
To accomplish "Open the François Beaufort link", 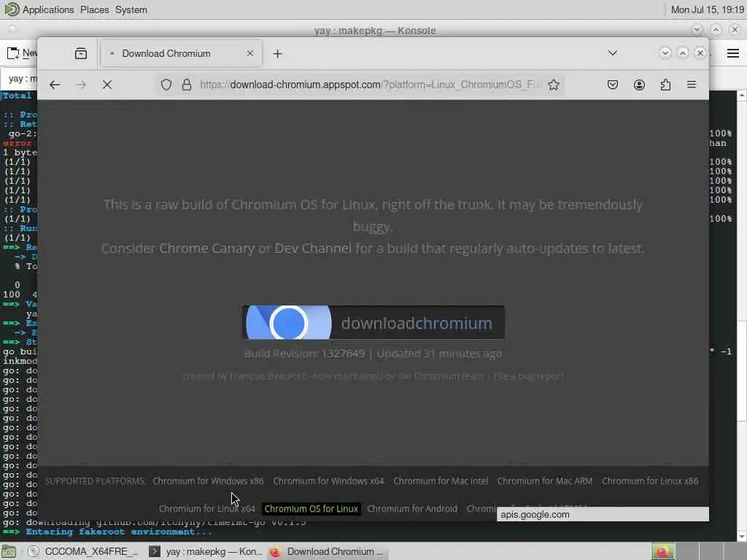I will 267,376.
